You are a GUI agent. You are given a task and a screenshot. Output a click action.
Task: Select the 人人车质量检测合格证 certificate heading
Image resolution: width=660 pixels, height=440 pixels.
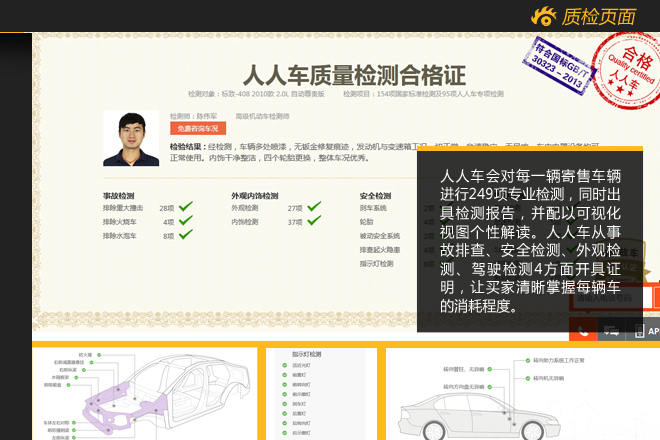(354, 76)
